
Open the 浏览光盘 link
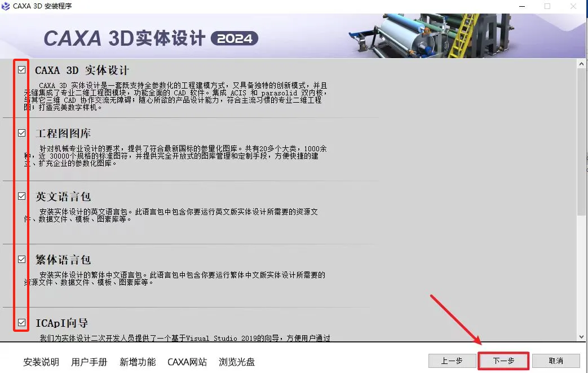click(x=237, y=362)
